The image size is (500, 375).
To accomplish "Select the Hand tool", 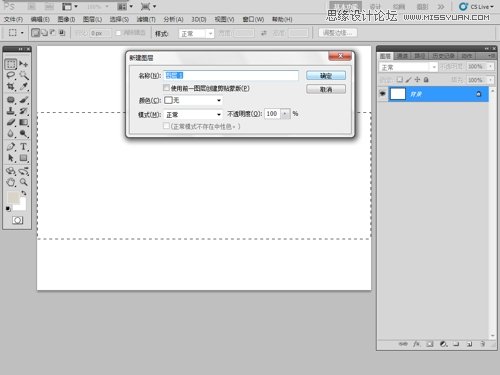I will pyautogui.click(x=11, y=182).
